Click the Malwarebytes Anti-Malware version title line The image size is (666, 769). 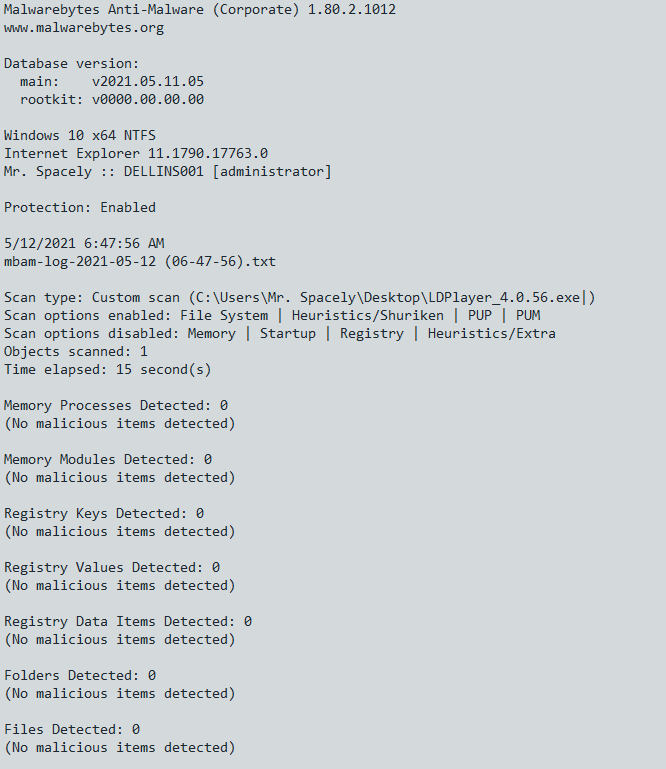point(200,9)
